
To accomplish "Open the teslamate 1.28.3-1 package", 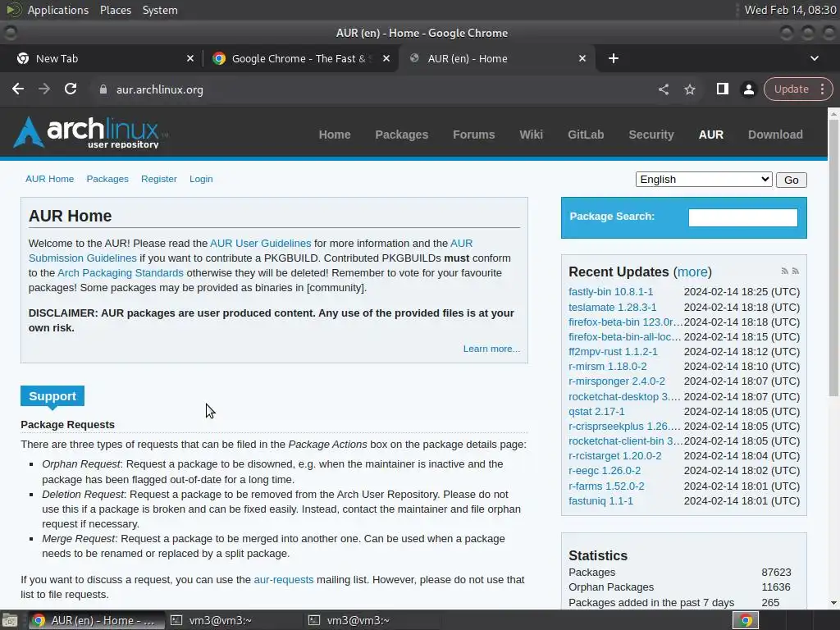I will [612, 307].
